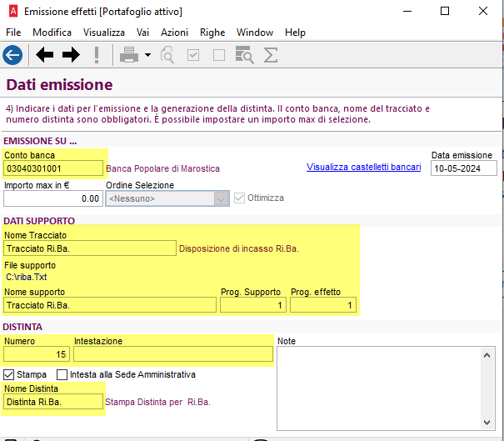
Task: Click the Data emissione date field
Action: point(464,168)
